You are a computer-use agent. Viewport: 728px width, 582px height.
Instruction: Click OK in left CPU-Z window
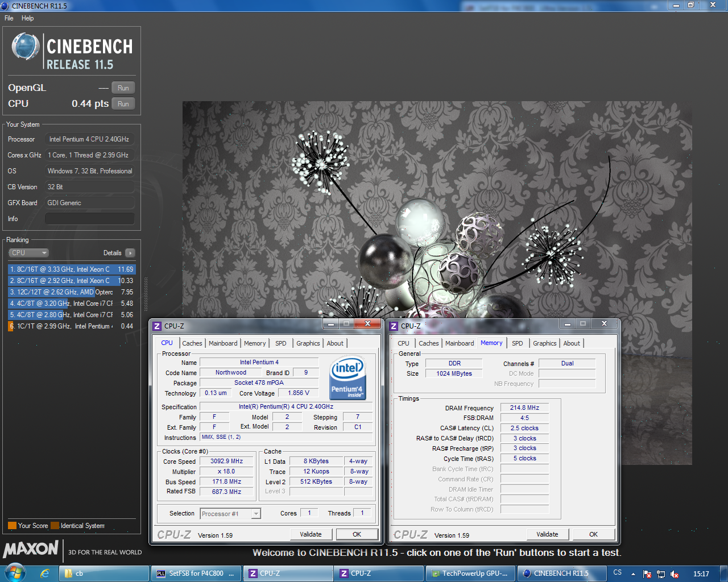[x=357, y=534]
